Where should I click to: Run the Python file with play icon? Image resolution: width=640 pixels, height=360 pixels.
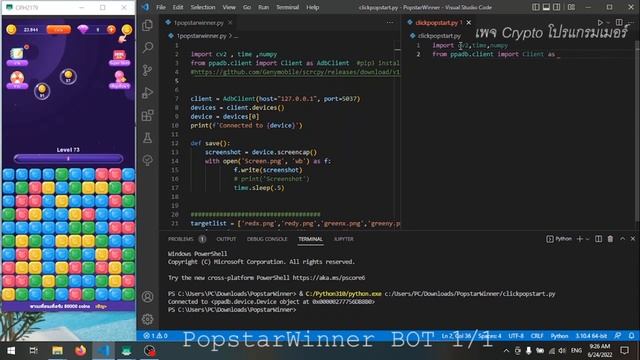click(x=600, y=22)
